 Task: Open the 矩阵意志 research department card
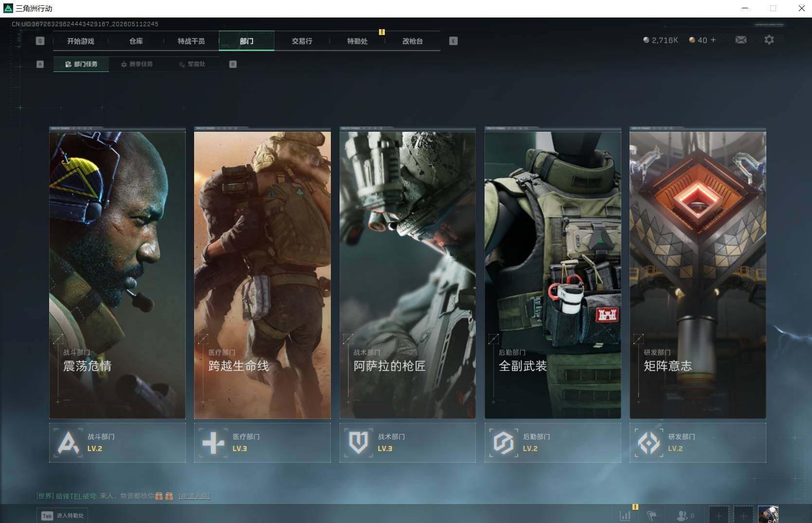[698, 275]
